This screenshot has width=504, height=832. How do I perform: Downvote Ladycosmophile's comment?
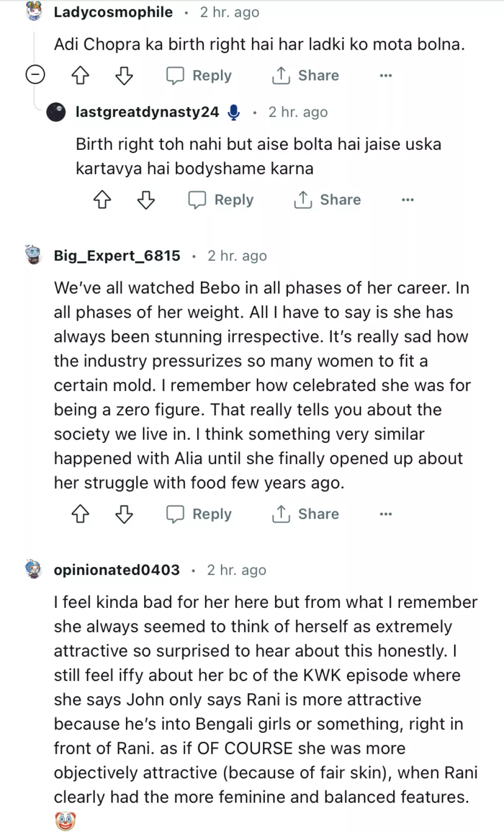click(124, 76)
